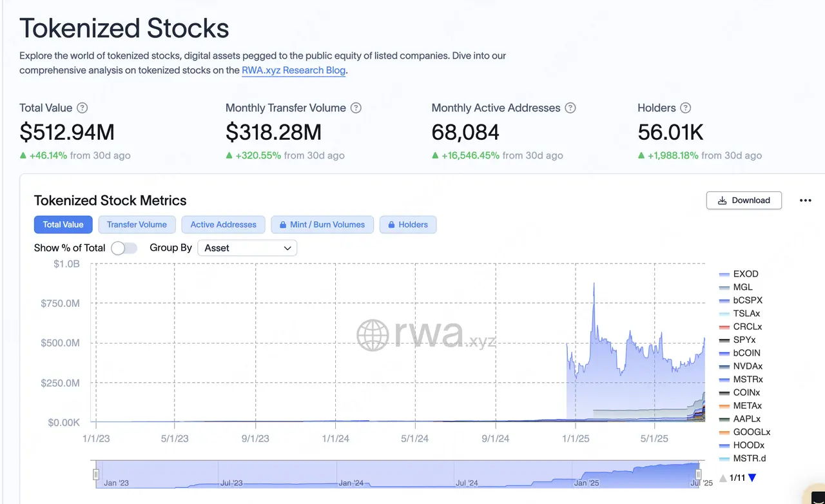Toggle HOODx series in the legend

[741, 445]
